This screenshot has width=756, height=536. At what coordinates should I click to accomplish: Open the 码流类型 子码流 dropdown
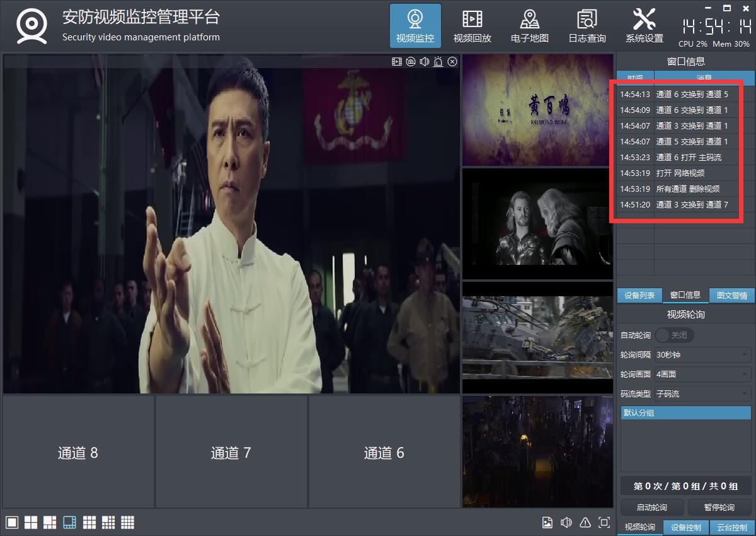(702, 394)
